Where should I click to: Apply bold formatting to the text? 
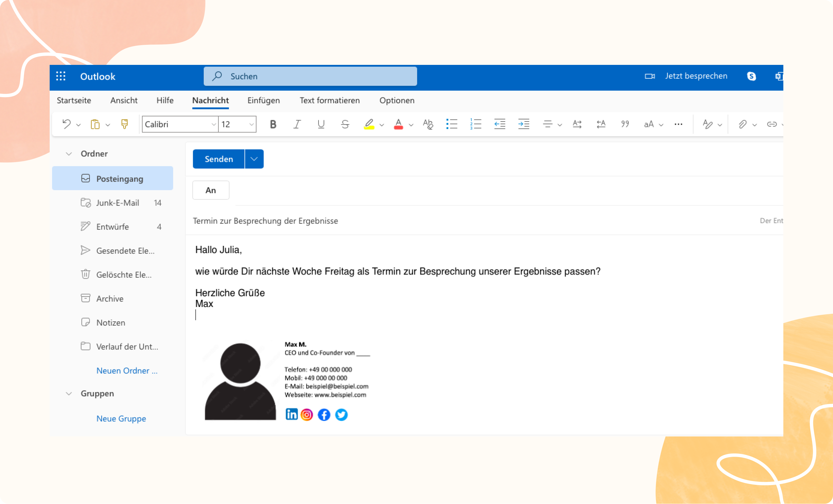(273, 124)
